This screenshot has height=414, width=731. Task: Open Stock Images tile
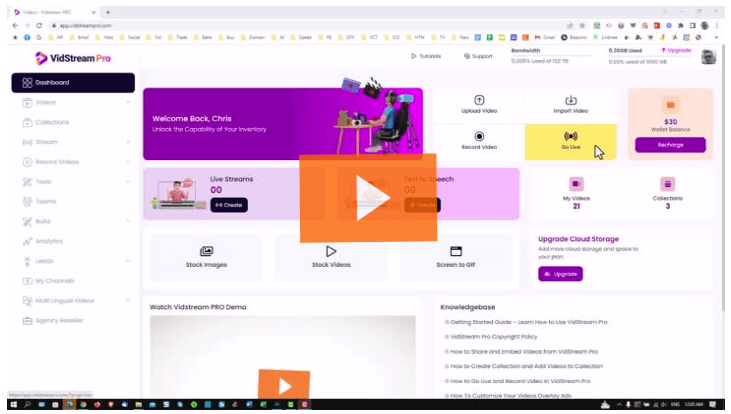(206, 257)
